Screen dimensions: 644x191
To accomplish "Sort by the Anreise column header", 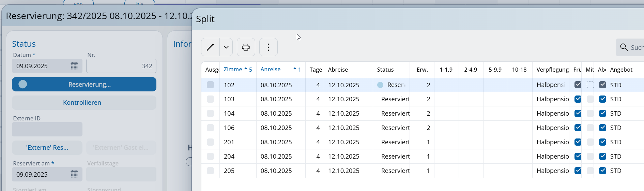I will [x=271, y=70].
